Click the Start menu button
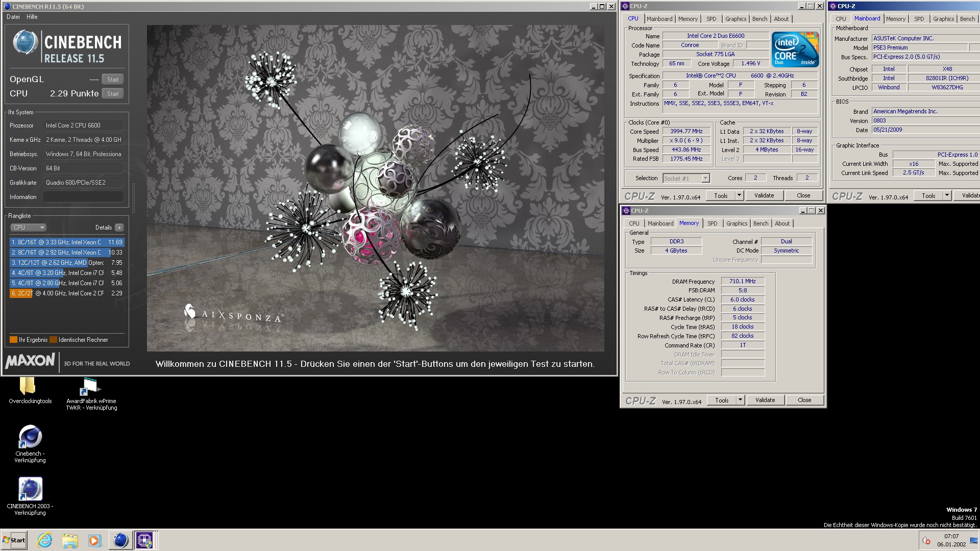This screenshot has height=551, width=980. point(14,540)
